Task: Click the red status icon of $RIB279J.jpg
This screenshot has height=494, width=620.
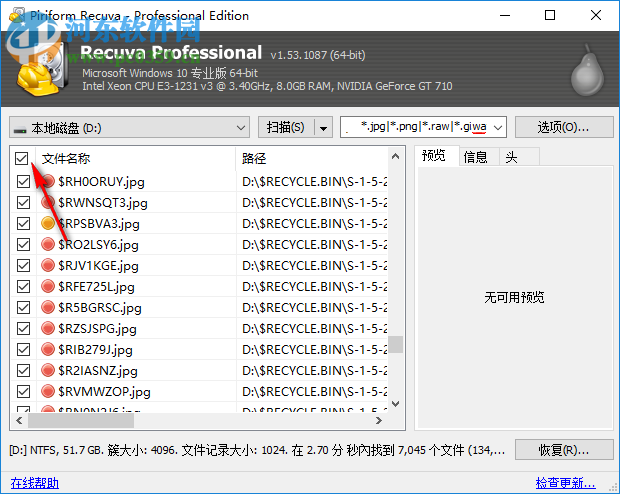Action: coord(48,349)
